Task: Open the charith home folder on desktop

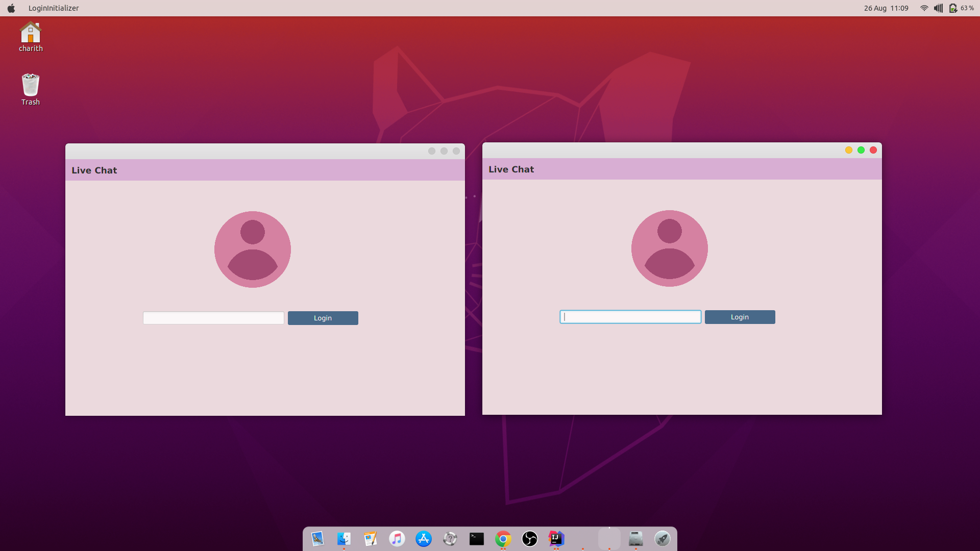Action: pyautogui.click(x=31, y=37)
